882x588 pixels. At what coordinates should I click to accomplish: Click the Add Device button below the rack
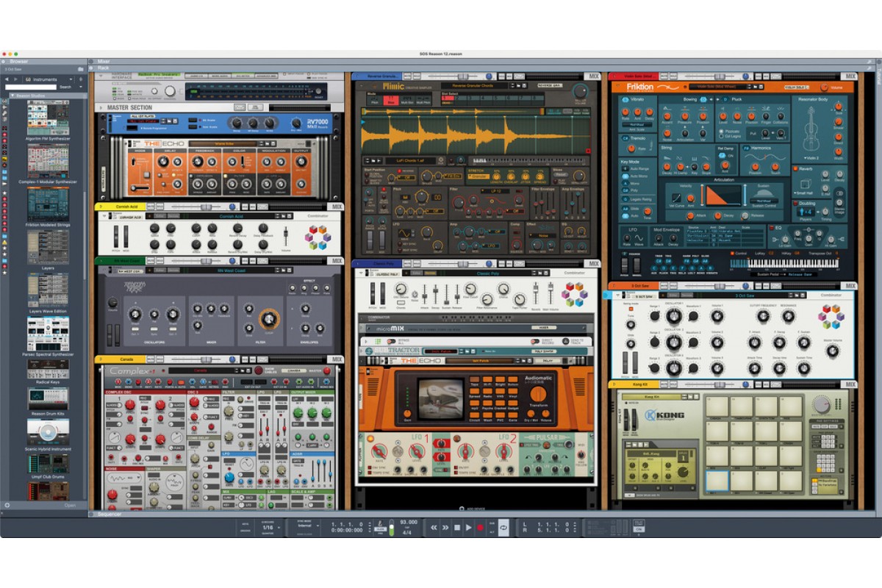(x=473, y=507)
